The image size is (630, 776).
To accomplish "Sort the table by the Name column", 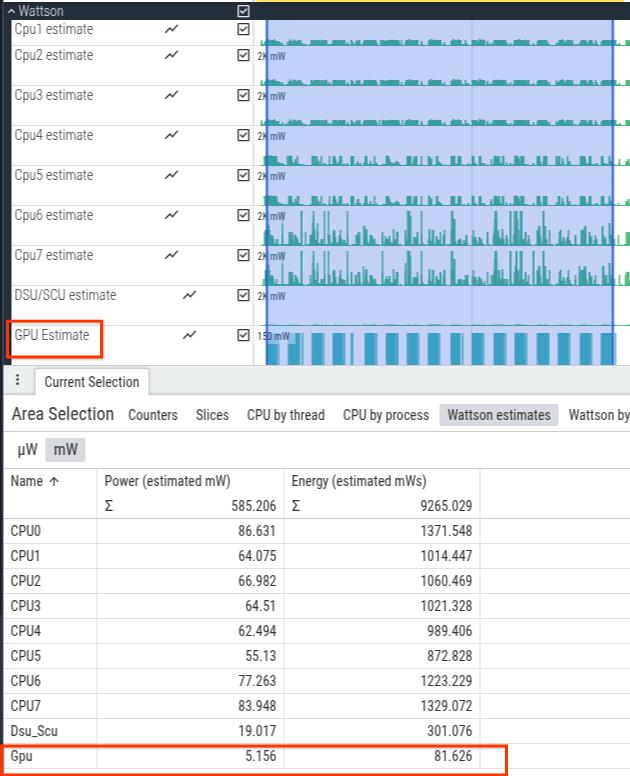I will tap(34, 481).
